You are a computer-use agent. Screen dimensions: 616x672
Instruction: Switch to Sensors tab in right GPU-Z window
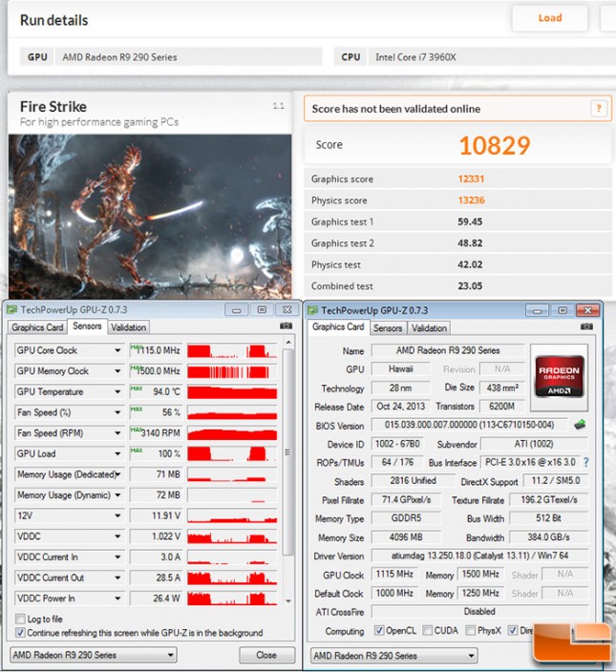pos(388,327)
